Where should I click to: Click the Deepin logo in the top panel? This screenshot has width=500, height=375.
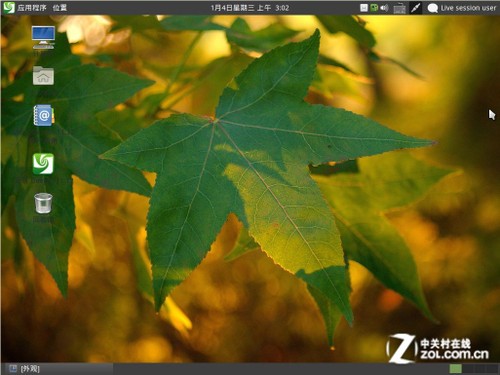(x=9, y=7)
